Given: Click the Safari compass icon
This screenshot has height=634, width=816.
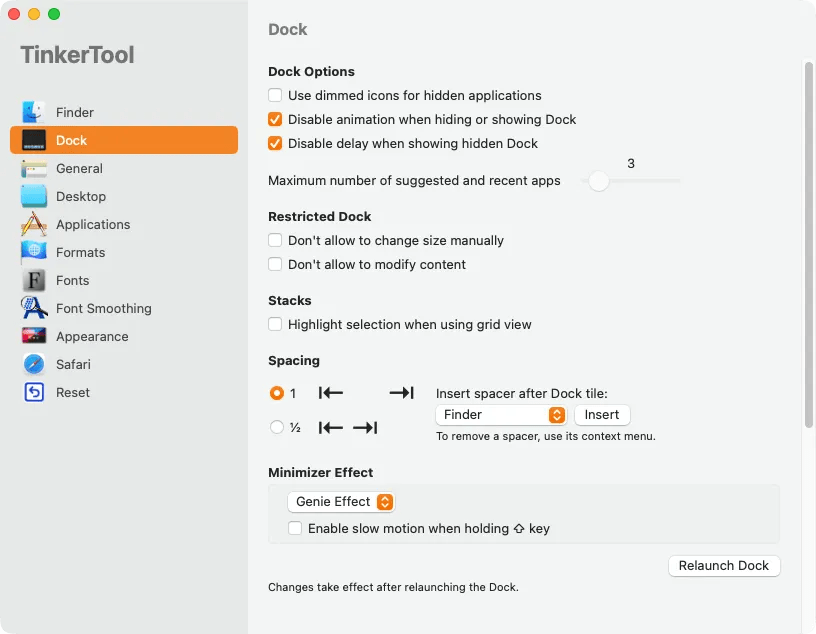Looking at the screenshot, I should 35,364.
